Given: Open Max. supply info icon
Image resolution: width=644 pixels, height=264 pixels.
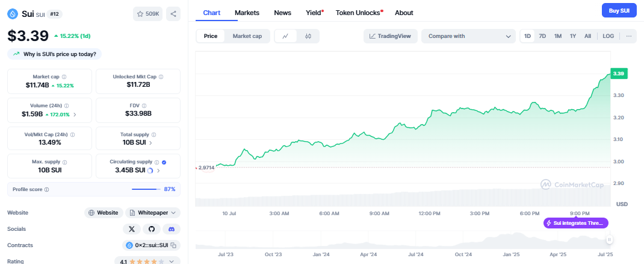Looking at the screenshot, I should pyautogui.click(x=65, y=162).
